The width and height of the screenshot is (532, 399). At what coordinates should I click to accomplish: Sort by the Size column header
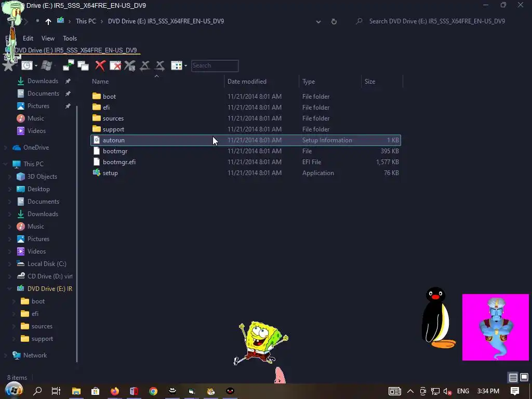(370, 82)
